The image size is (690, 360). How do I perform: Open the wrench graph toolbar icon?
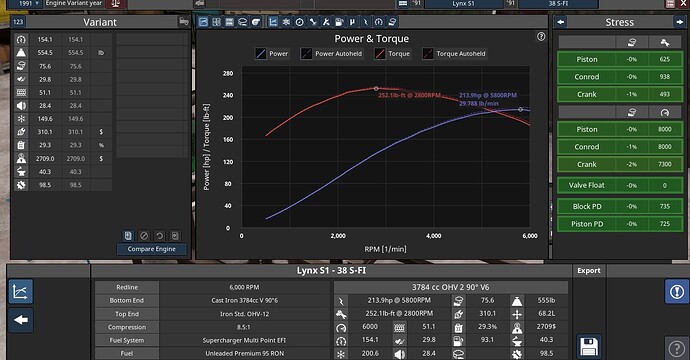click(312, 22)
